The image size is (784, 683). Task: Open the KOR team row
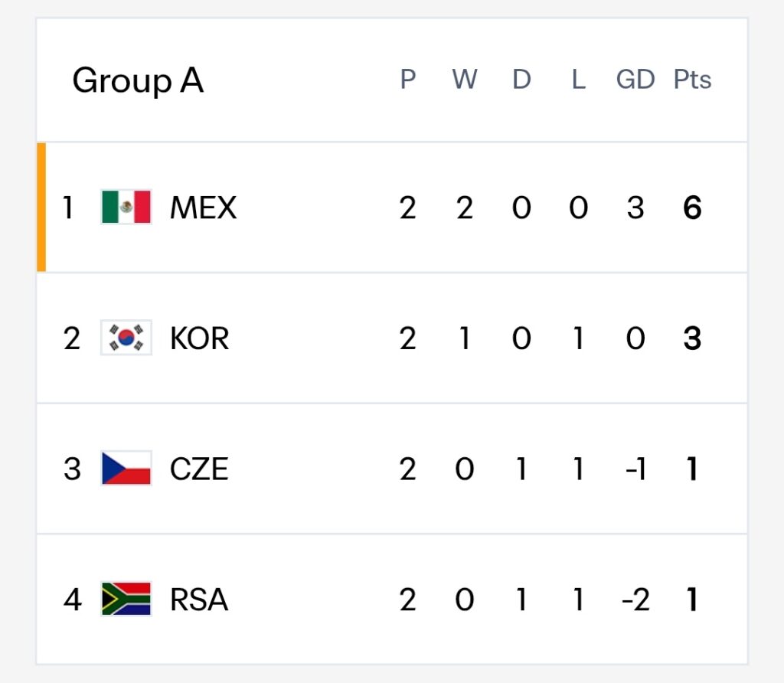click(392, 338)
